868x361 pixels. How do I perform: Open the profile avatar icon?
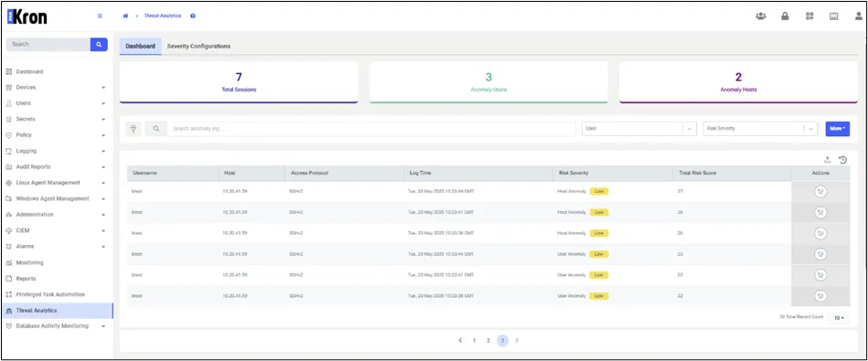click(858, 16)
